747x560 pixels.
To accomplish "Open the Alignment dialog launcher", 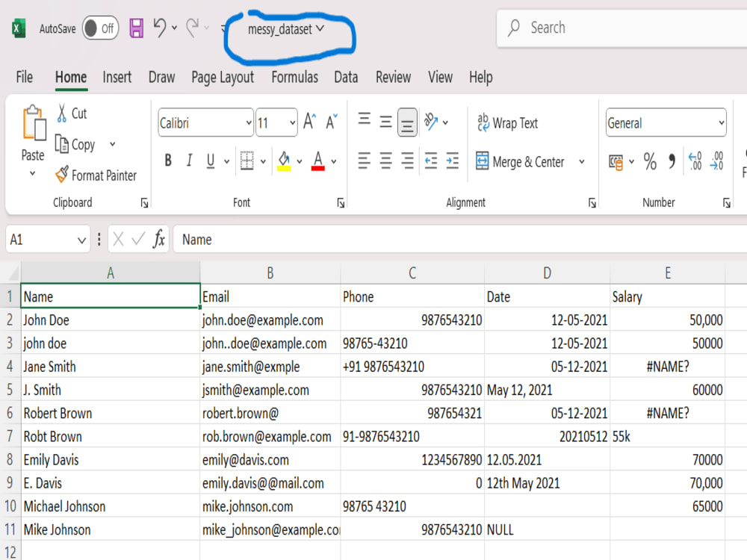I will [x=592, y=203].
